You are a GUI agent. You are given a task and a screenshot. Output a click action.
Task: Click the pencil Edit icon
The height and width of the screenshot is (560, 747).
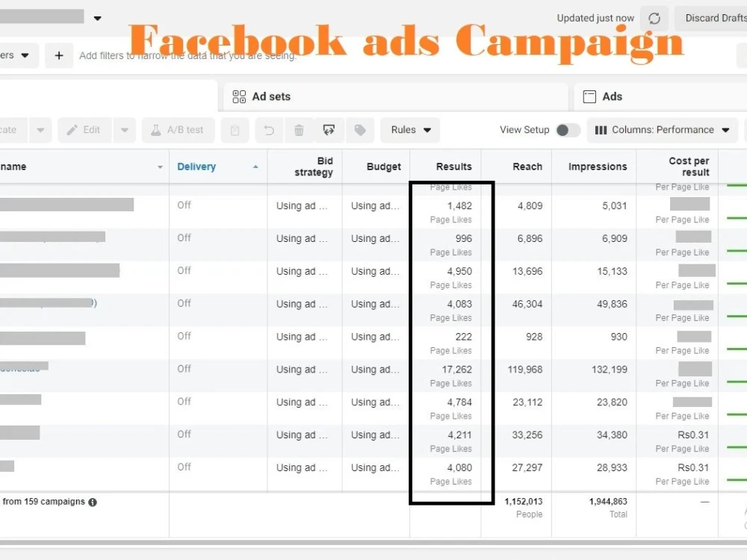[x=72, y=130]
